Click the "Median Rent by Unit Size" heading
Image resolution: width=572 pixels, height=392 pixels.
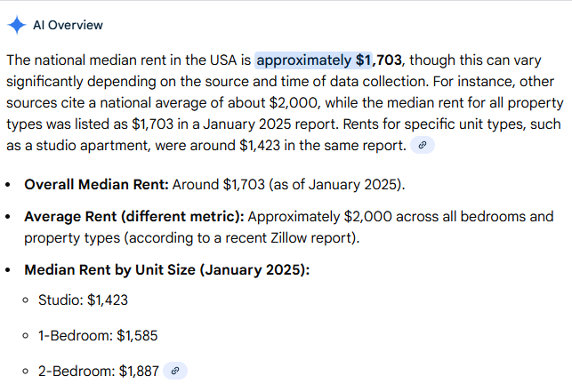tap(166, 269)
